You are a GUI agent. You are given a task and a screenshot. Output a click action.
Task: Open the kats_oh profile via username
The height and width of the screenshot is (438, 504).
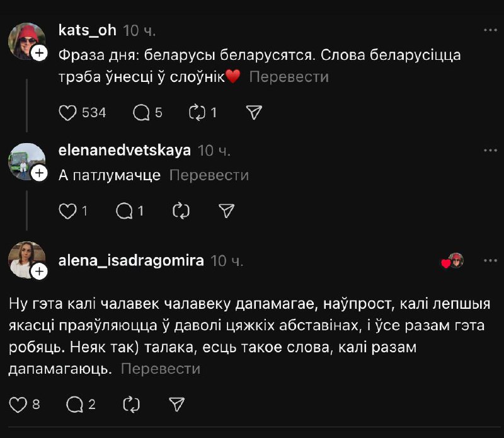click(86, 30)
